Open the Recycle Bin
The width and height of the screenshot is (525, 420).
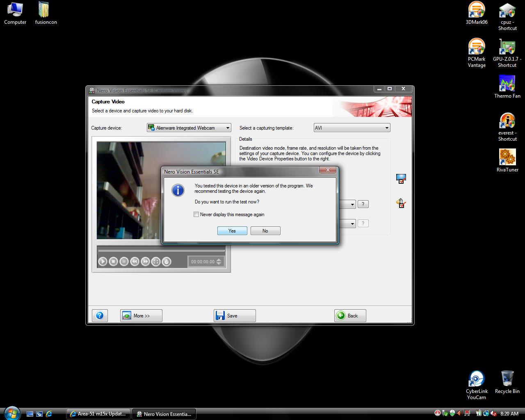(507, 382)
